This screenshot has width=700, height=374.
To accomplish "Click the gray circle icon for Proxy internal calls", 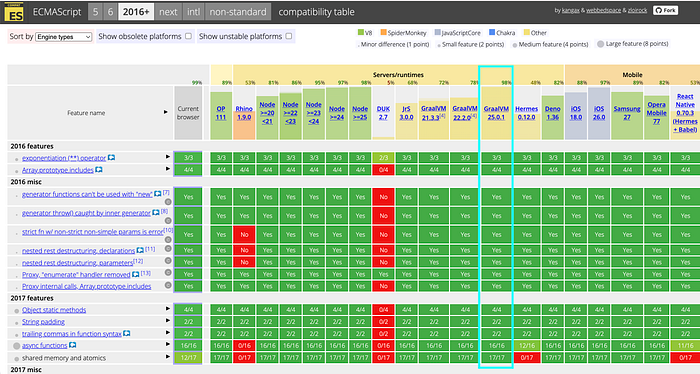I will click(x=168, y=285).
